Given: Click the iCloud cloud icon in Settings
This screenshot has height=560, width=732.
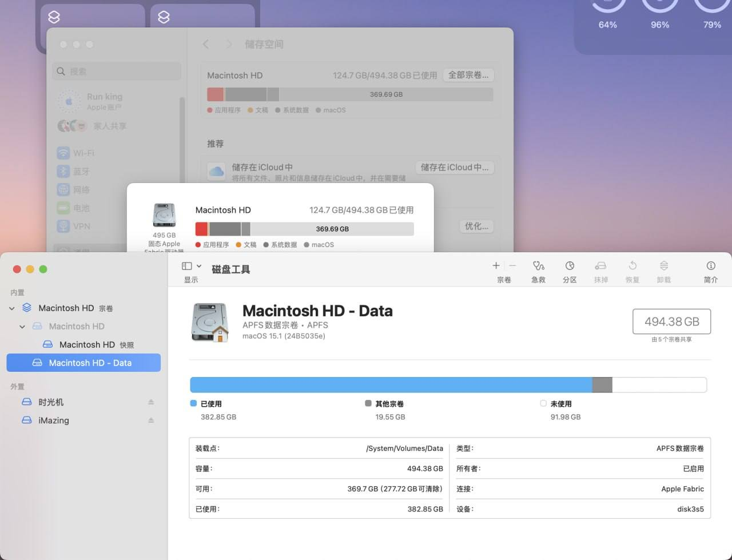Looking at the screenshot, I should click(216, 171).
